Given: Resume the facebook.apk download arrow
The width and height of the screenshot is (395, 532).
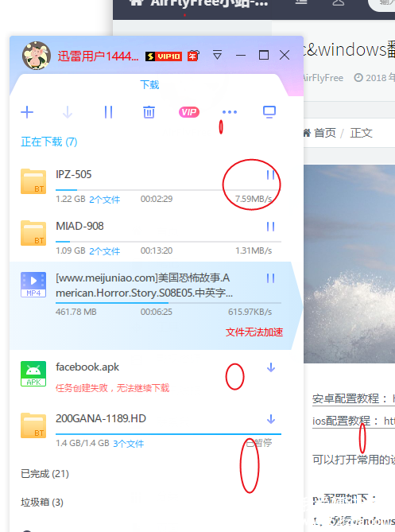Looking at the screenshot, I should tap(270, 367).
